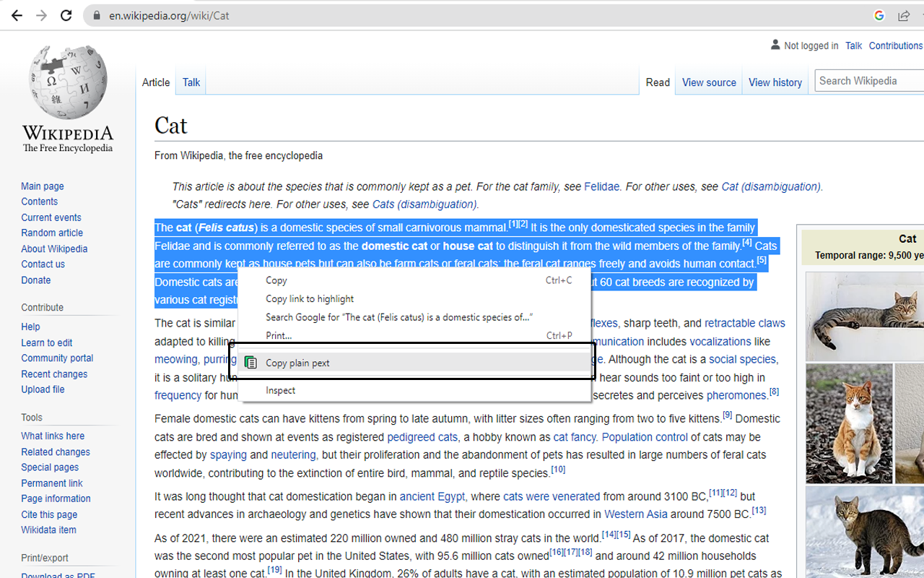
Task: Switch to View source
Action: [x=708, y=82]
